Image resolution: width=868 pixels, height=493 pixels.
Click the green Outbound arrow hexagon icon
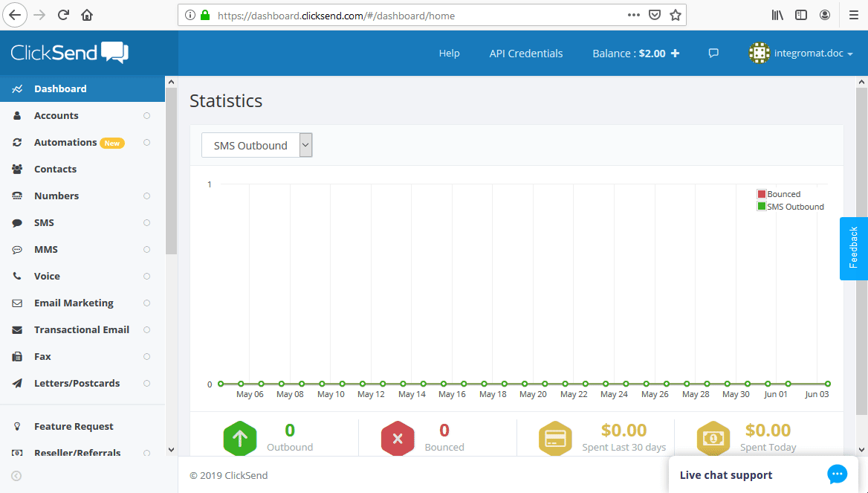(240, 438)
